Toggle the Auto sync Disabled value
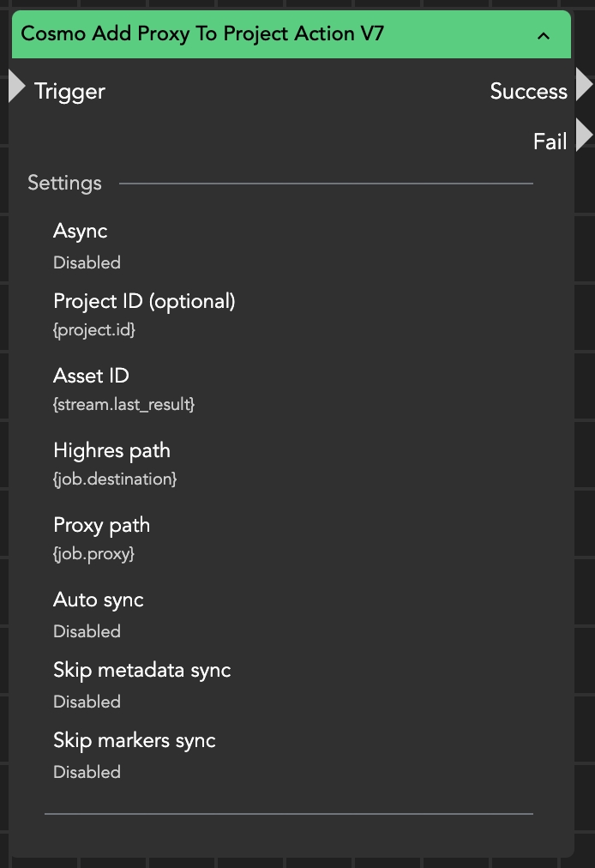Screen dimensions: 595x868 coord(87,631)
